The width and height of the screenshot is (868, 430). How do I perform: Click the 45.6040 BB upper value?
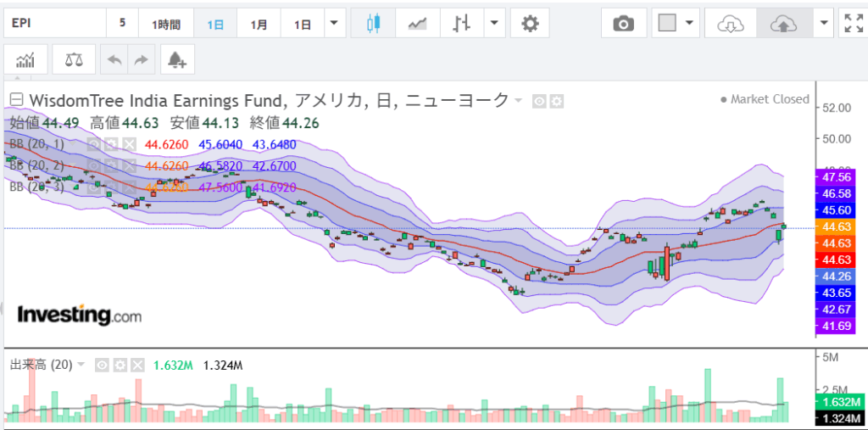(220, 145)
